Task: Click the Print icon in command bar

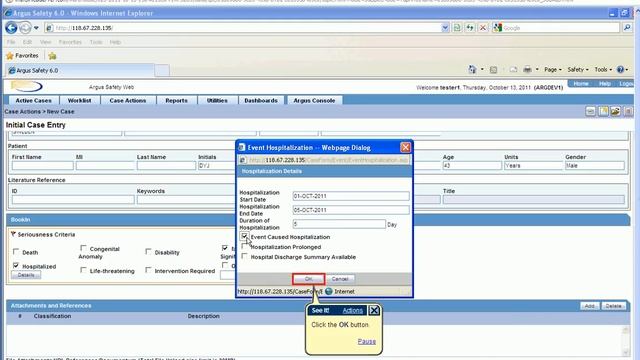Action: [x=527, y=69]
